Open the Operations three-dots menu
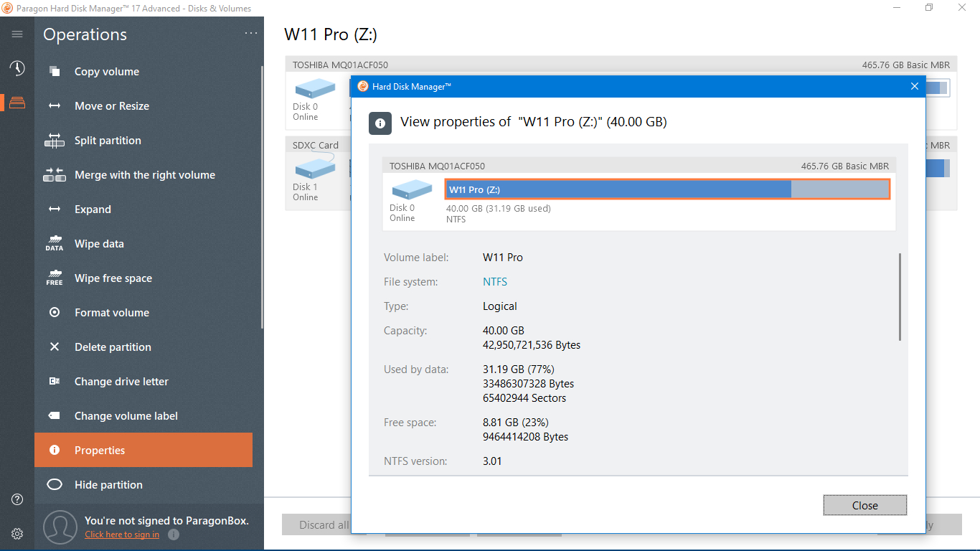 (250, 33)
